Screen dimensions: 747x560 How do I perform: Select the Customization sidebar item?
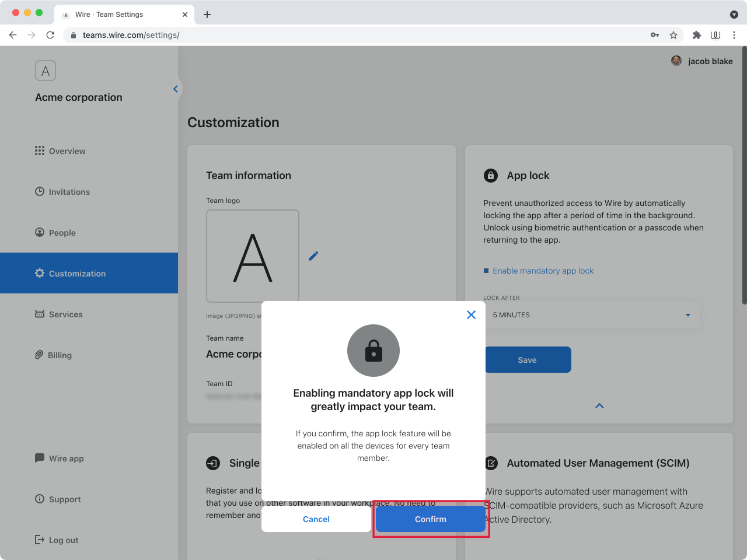coord(89,273)
